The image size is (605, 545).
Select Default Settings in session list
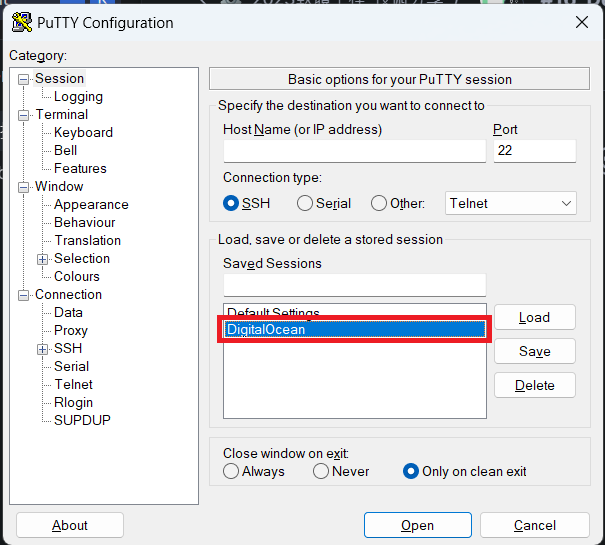point(274,312)
